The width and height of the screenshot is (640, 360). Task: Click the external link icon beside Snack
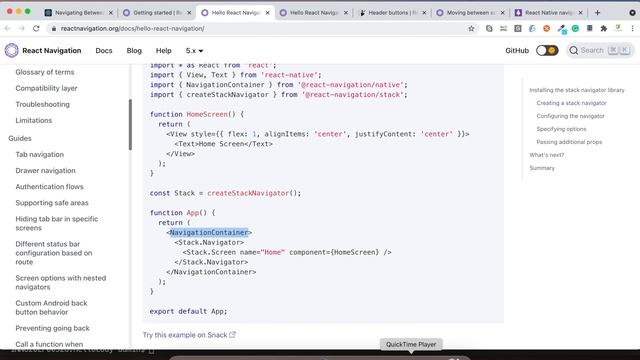point(232,335)
